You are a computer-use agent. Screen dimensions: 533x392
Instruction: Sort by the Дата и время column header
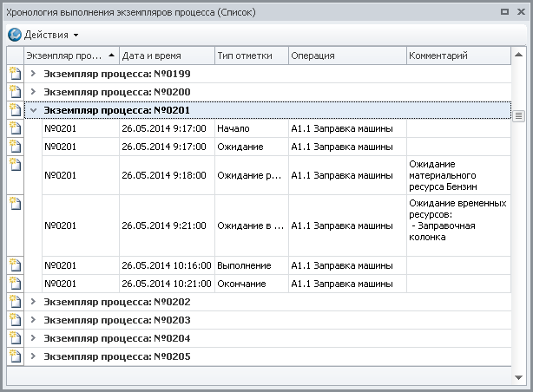click(167, 56)
